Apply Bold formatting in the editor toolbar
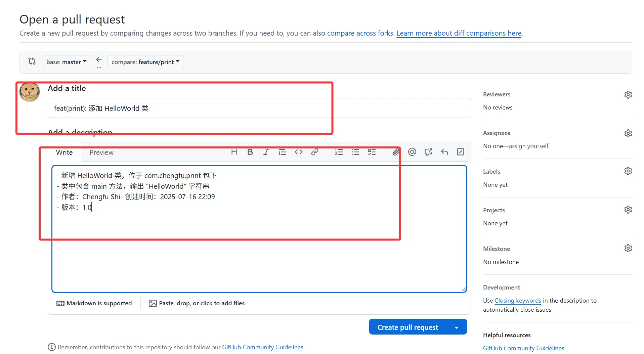The height and width of the screenshot is (354, 644). (250, 152)
